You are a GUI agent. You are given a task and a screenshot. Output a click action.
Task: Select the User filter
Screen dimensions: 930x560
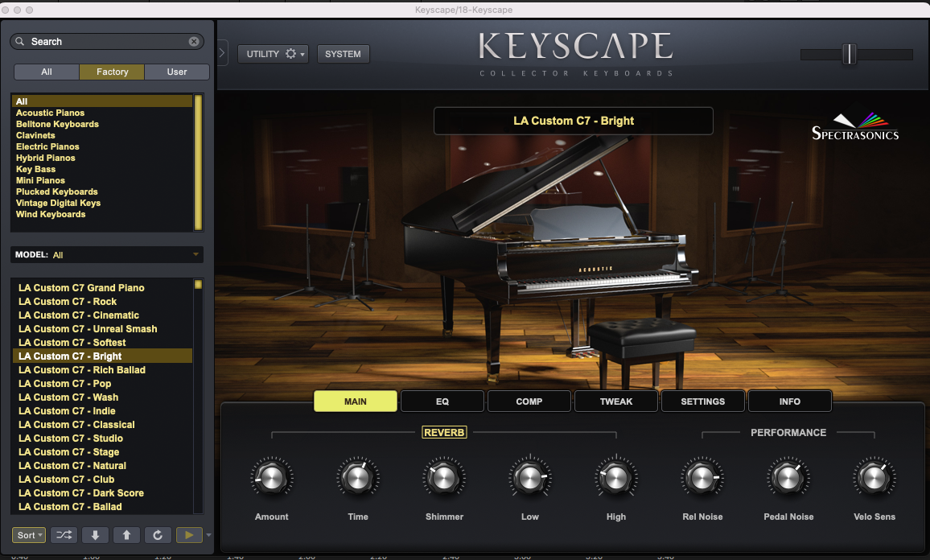[177, 72]
